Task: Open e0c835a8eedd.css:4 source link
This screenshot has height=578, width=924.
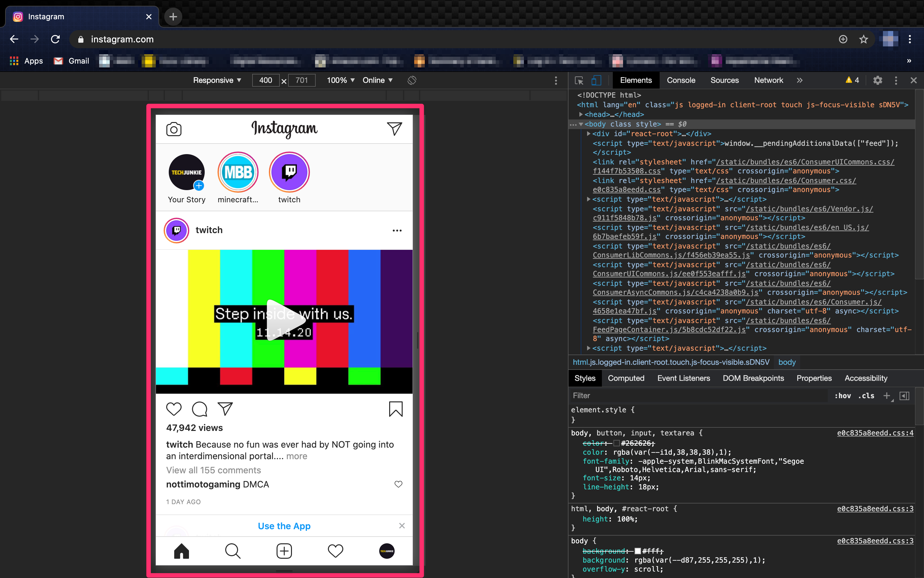Action: (x=875, y=433)
